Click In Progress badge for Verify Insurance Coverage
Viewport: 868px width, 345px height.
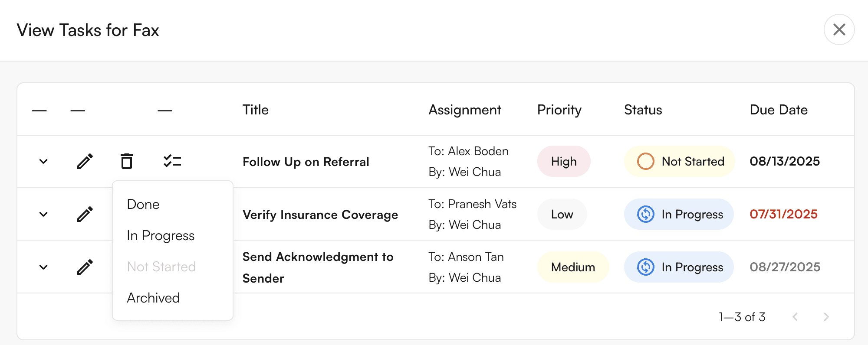(679, 214)
